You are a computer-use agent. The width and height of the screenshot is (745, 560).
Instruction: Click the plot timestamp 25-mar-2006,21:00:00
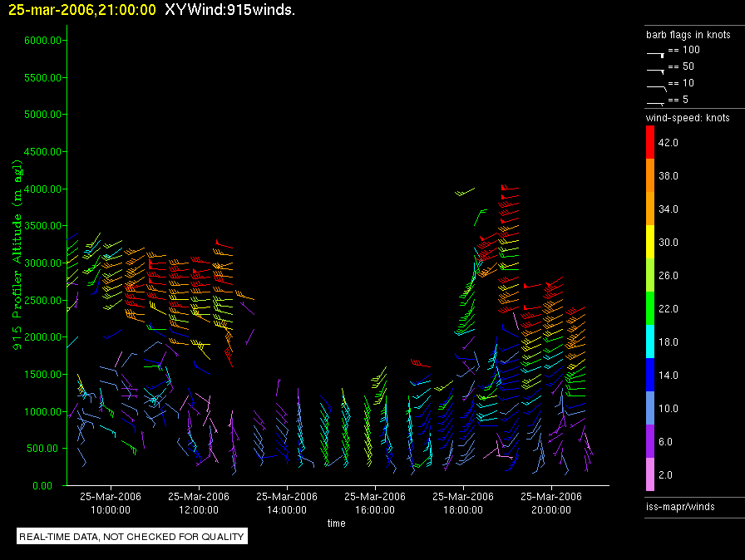click(x=82, y=9)
